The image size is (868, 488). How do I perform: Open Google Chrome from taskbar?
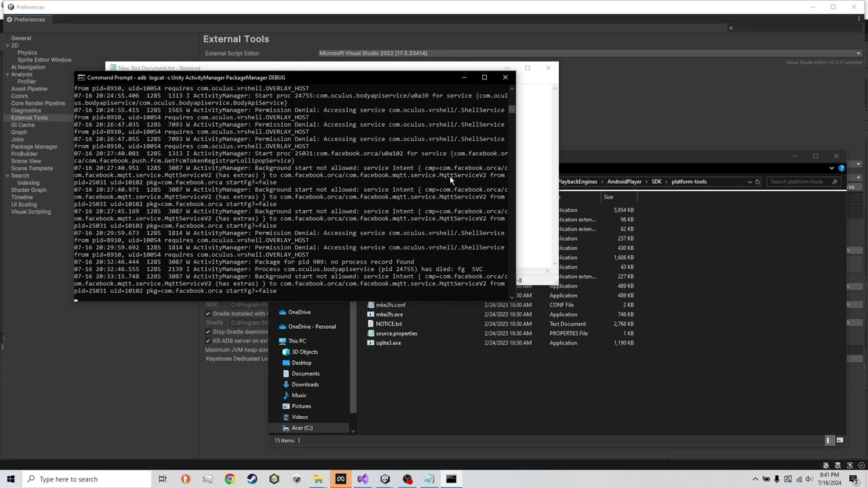coord(230,479)
